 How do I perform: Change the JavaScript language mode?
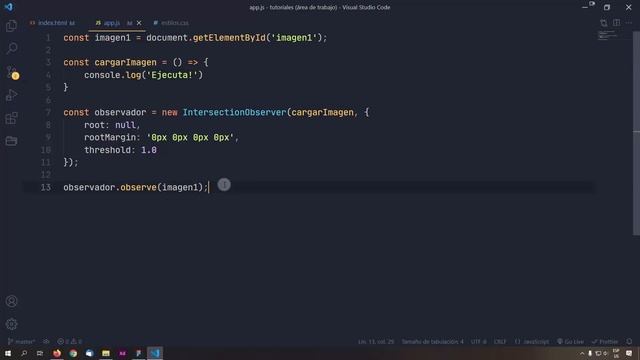click(532, 341)
